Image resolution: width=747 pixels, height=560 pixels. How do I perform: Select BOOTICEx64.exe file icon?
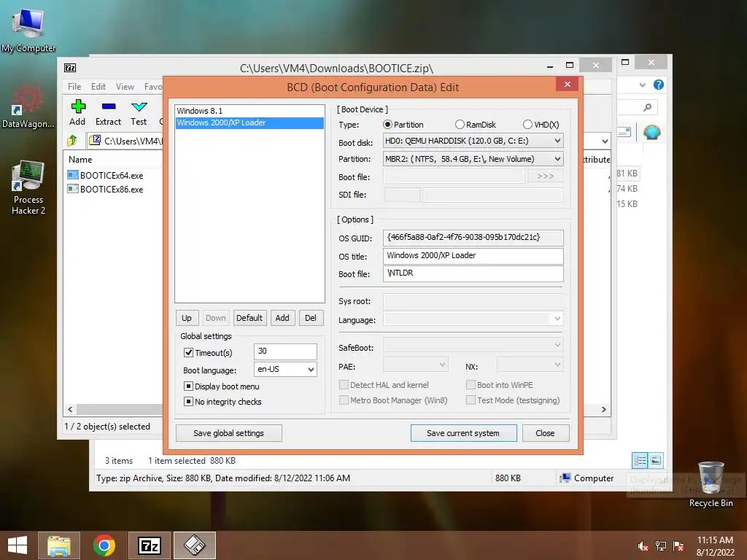click(x=72, y=175)
